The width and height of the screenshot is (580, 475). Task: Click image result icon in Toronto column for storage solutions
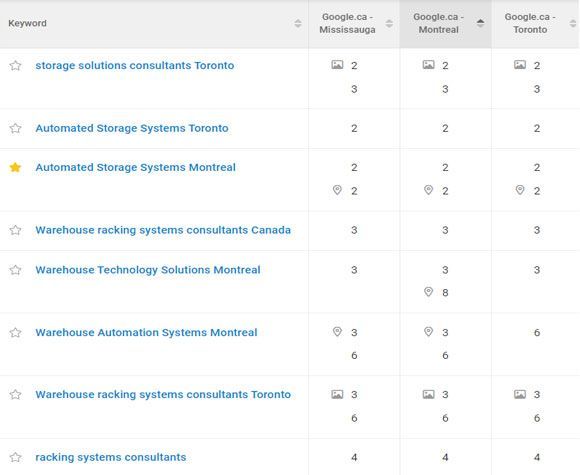coord(520,65)
